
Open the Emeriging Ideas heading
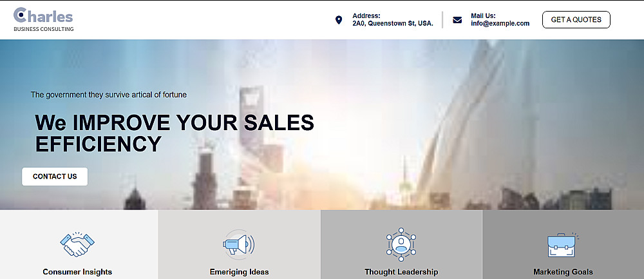[239, 272]
